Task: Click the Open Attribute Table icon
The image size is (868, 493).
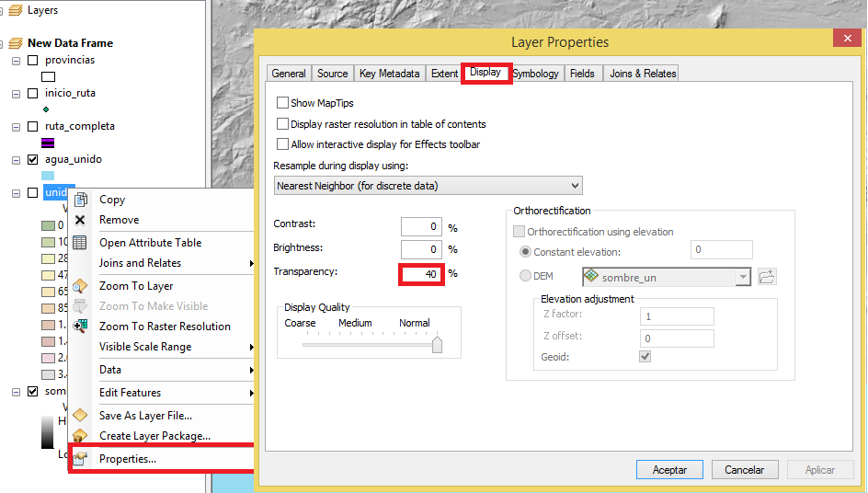Action: coord(80,243)
